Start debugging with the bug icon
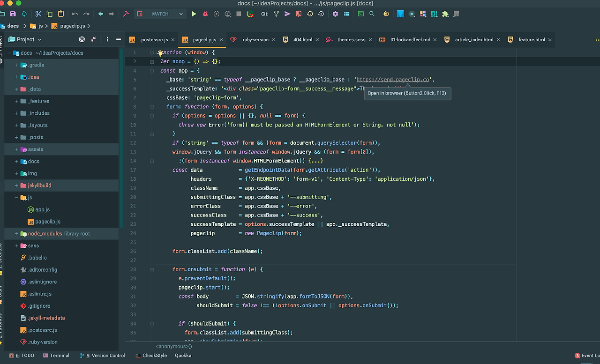The height and width of the screenshot is (364, 600). pos(205,14)
